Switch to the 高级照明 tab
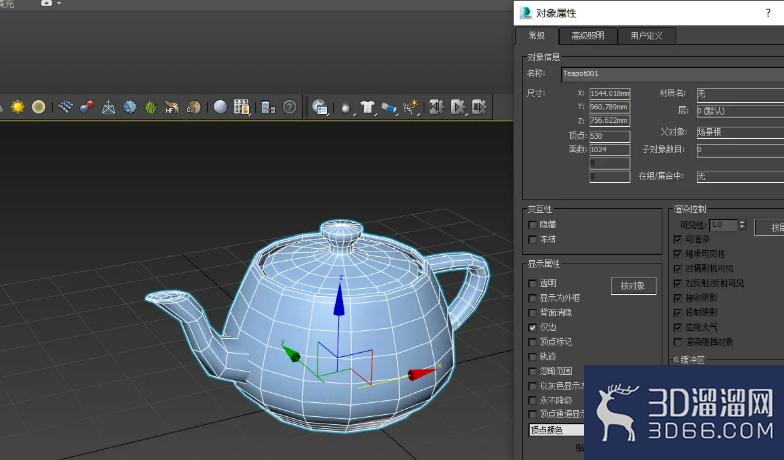Image resolution: width=784 pixels, height=460 pixels. [588, 36]
